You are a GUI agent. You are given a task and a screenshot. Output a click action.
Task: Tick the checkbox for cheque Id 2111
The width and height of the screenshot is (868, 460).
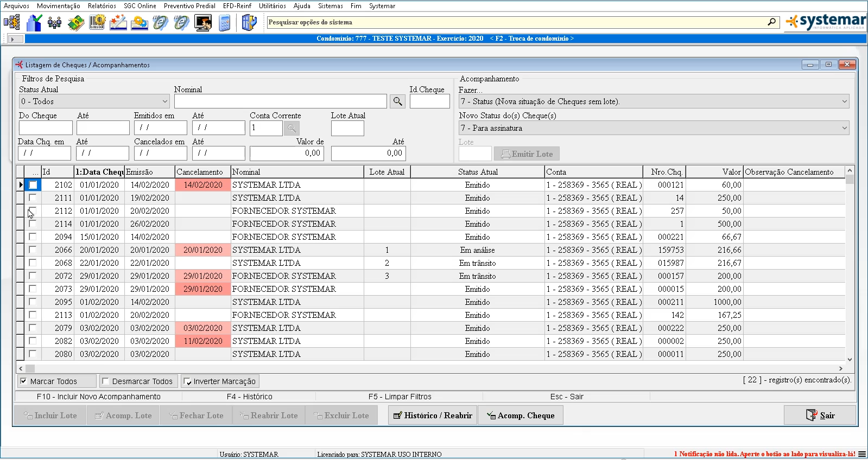click(33, 198)
